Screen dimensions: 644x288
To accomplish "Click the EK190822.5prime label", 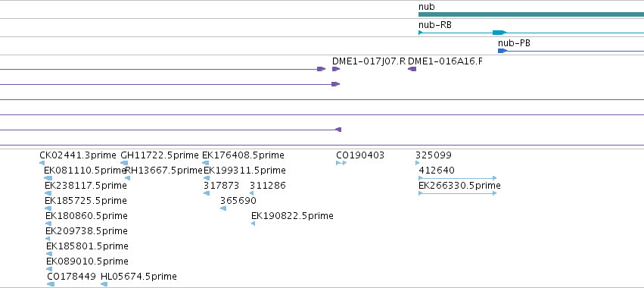I will pos(292,215).
